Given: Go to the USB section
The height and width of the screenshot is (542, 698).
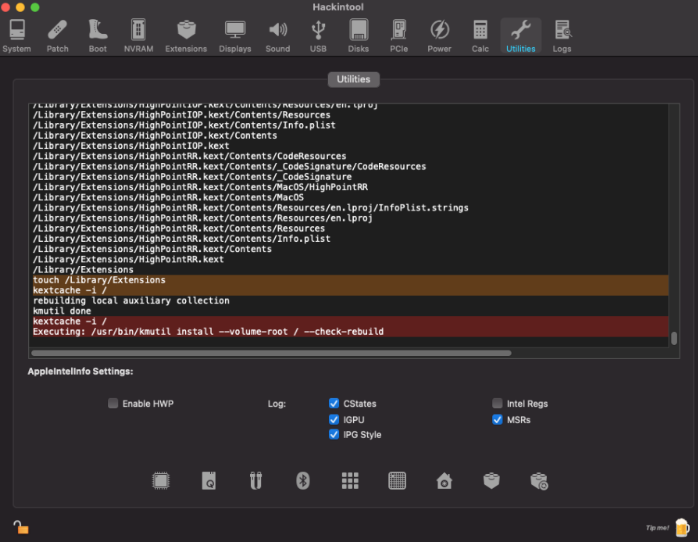Looking at the screenshot, I should (318, 36).
